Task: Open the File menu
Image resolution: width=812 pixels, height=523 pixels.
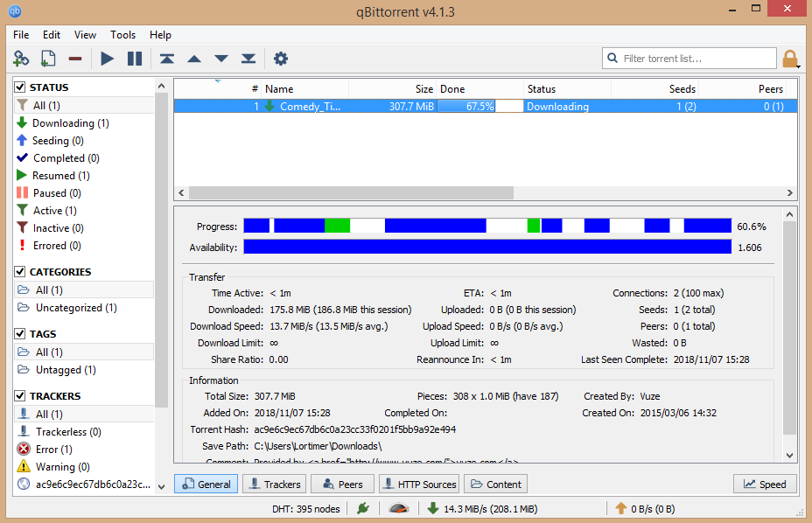Action: (21, 35)
